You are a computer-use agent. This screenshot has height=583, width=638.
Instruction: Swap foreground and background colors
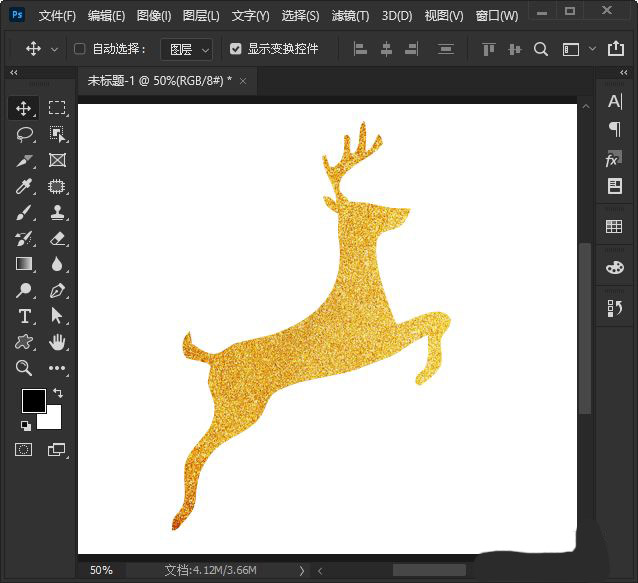58,393
